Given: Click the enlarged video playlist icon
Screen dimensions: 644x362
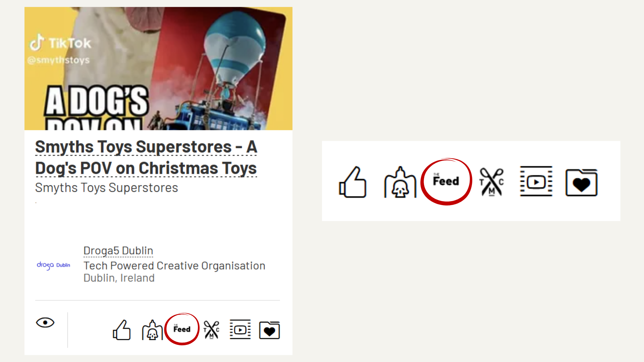Looking at the screenshot, I should tap(536, 181).
